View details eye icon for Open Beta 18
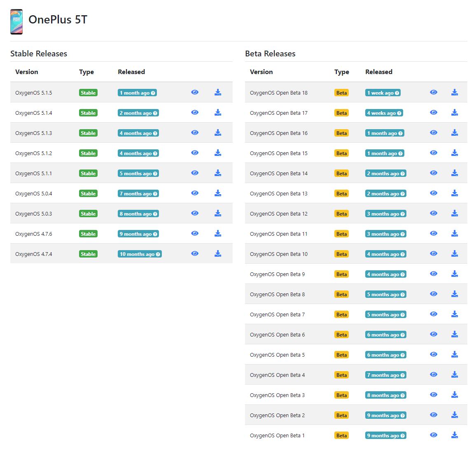Viewport: 476px width, 455px height. pyautogui.click(x=434, y=92)
